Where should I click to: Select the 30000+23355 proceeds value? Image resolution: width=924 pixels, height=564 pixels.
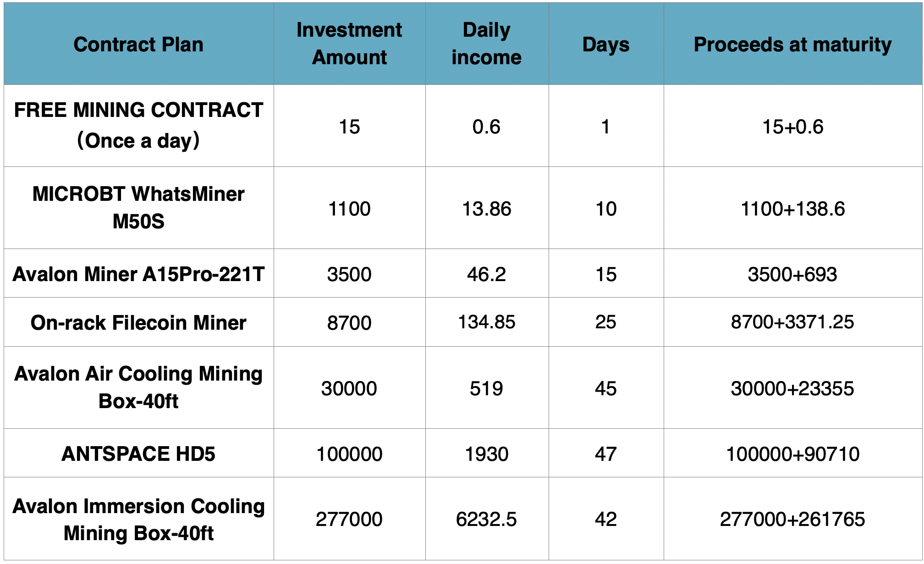[792, 388]
